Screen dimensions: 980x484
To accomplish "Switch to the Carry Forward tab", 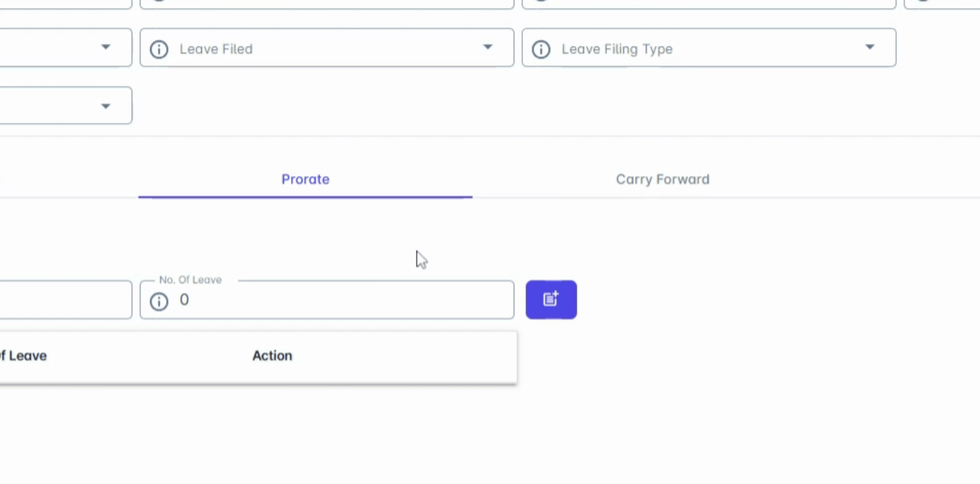I will pyautogui.click(x=663, y=179).
